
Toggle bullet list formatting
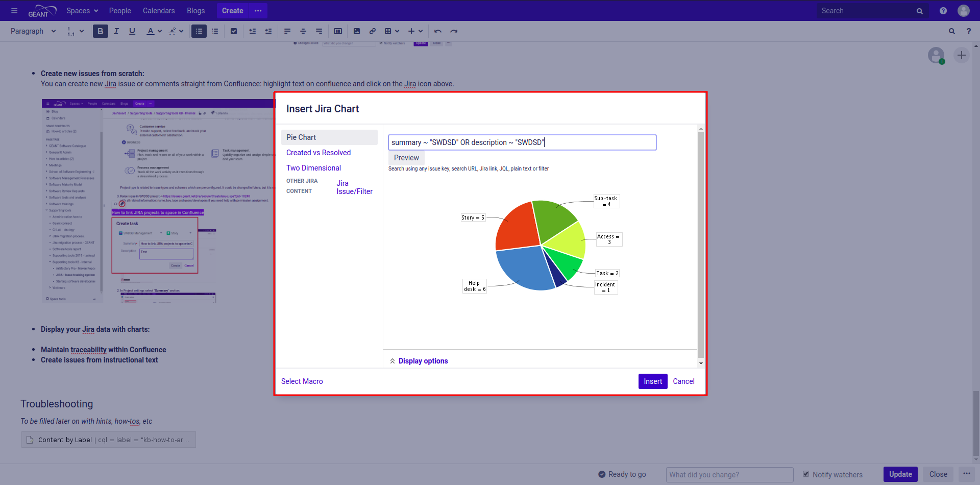pos(199,31)
